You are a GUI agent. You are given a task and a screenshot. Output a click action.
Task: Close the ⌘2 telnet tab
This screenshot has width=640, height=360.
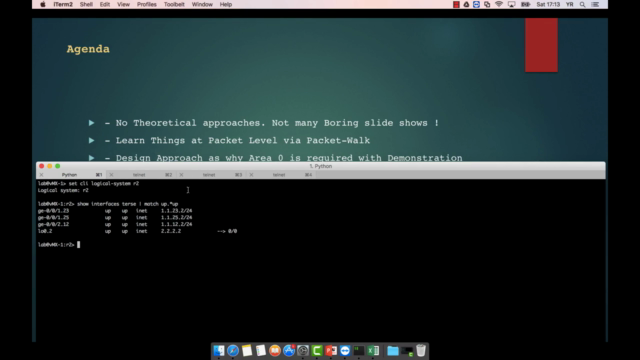pyautogui.click(x=111, y=175)
